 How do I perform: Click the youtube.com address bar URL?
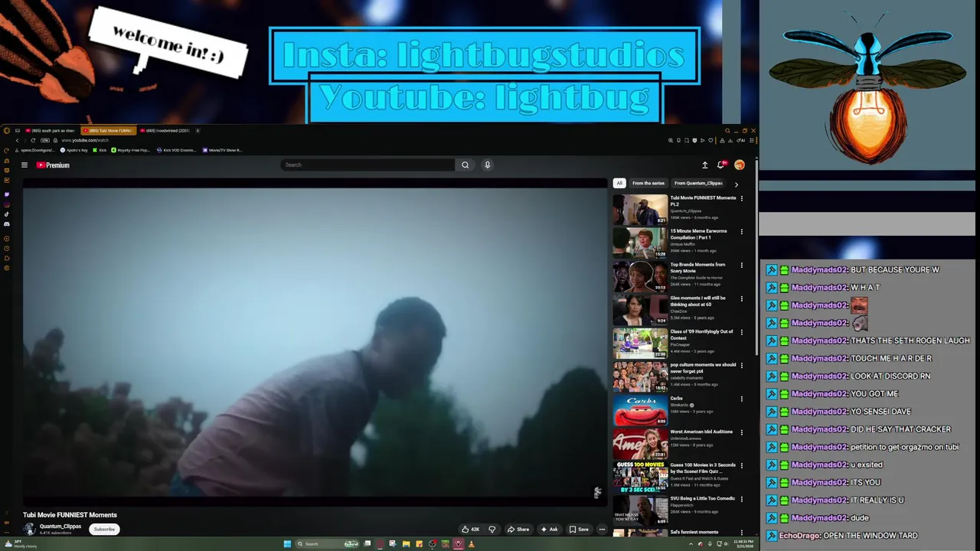click(85, 140)
